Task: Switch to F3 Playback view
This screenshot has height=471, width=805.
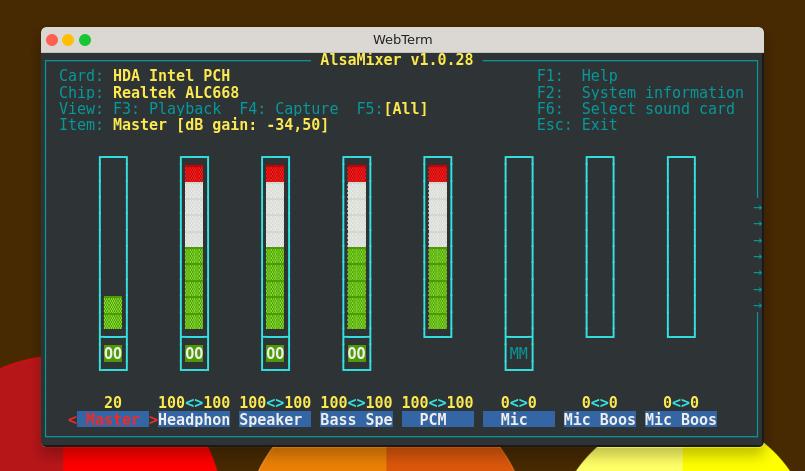Action: click(x=167, y=109)
